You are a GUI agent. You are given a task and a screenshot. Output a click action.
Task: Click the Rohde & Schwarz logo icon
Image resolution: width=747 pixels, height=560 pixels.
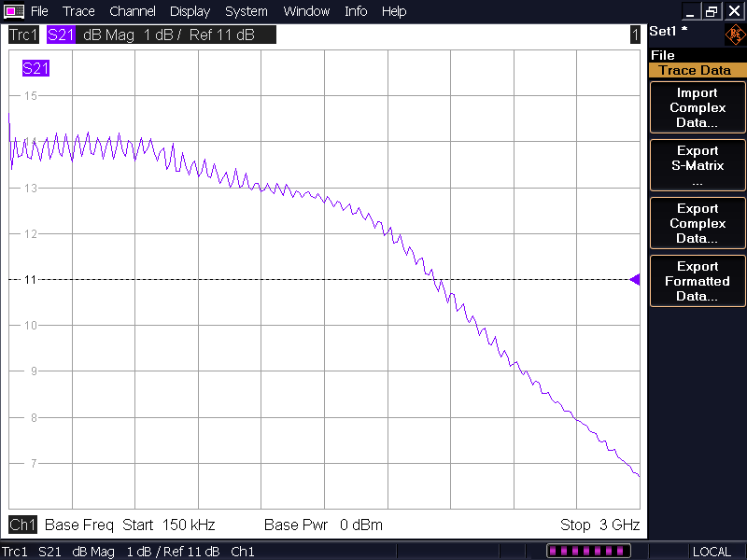coord(735,35)
